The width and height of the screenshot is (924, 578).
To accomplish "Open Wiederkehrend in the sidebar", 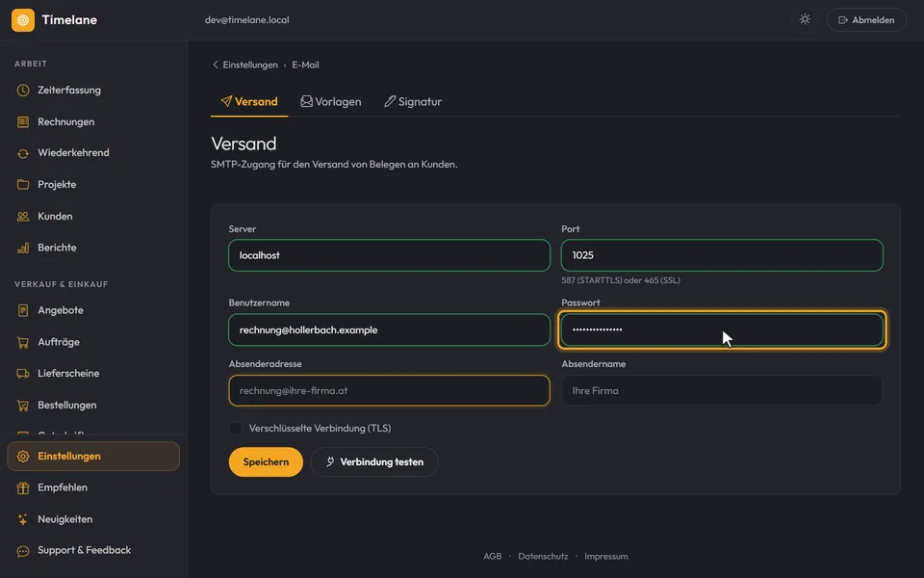I will [x=93, y=153].
